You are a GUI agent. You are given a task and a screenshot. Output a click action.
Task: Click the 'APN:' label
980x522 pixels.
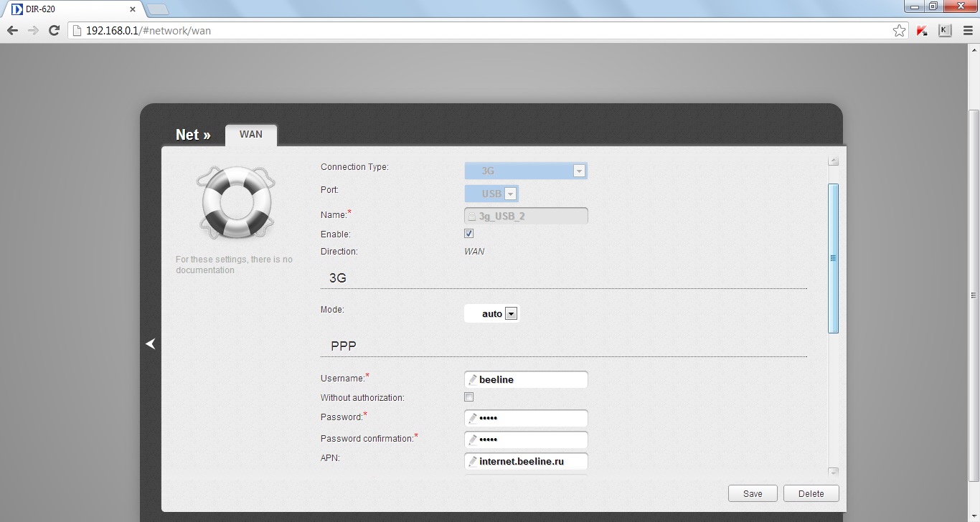pos(330,457)
